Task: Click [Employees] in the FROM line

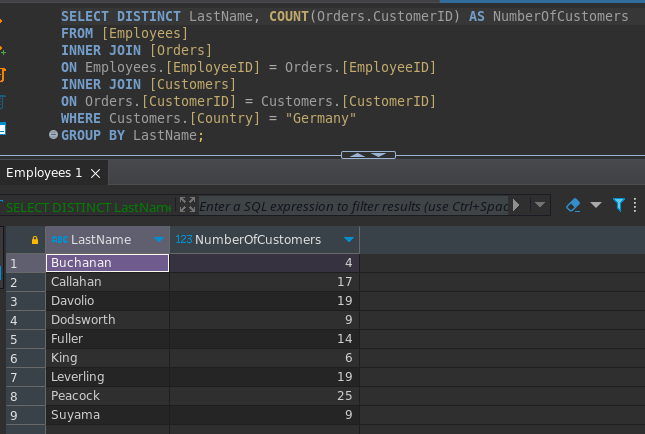Action: 145,33
